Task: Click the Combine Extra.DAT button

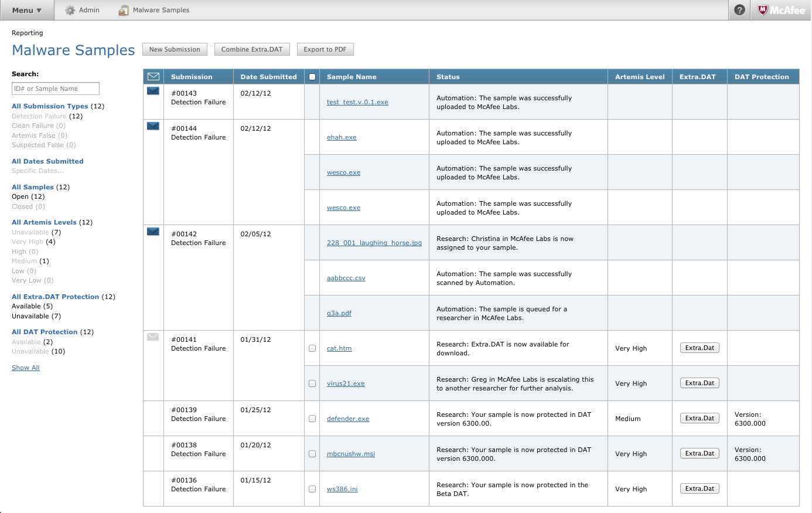Action: tap(252, 49)
